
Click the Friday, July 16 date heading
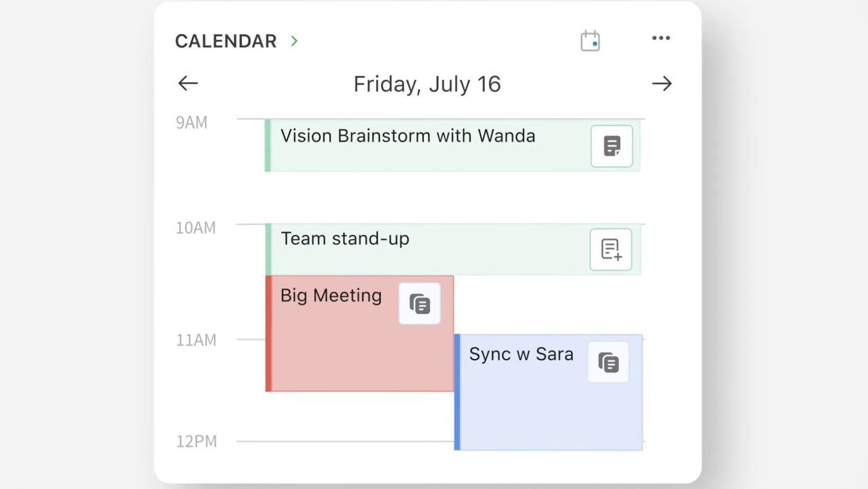pyautogui.click(x=427, y=84)
